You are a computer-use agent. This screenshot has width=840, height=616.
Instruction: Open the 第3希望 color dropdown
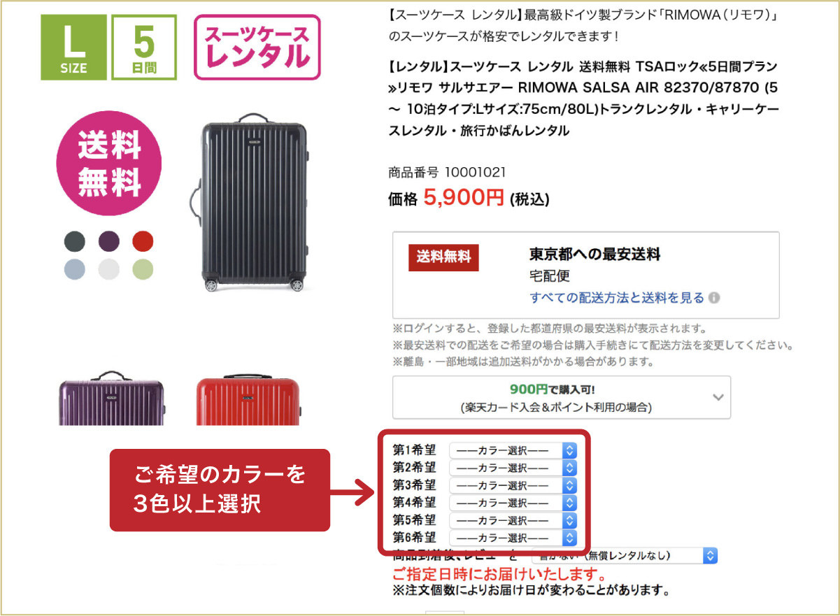point(513,485)
